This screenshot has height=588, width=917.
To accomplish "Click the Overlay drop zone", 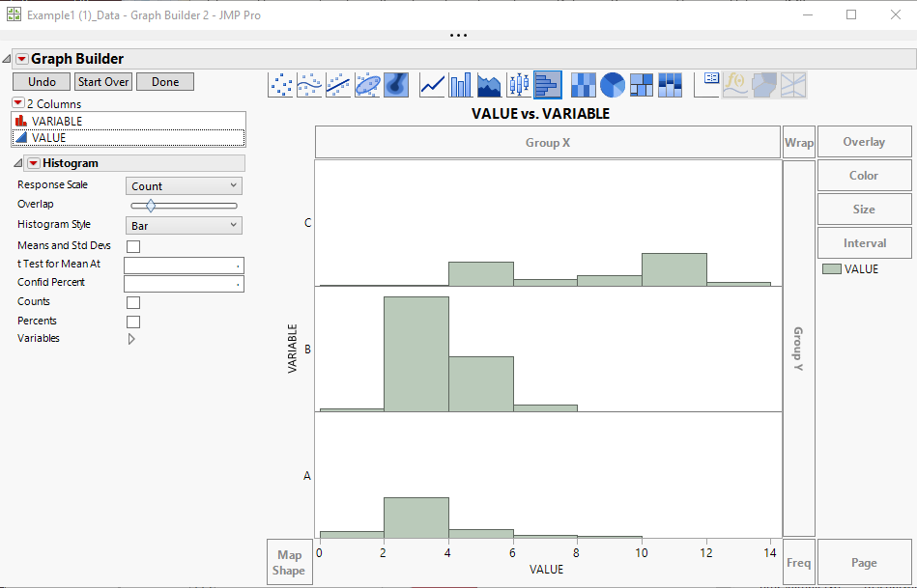I will [865, 141].
